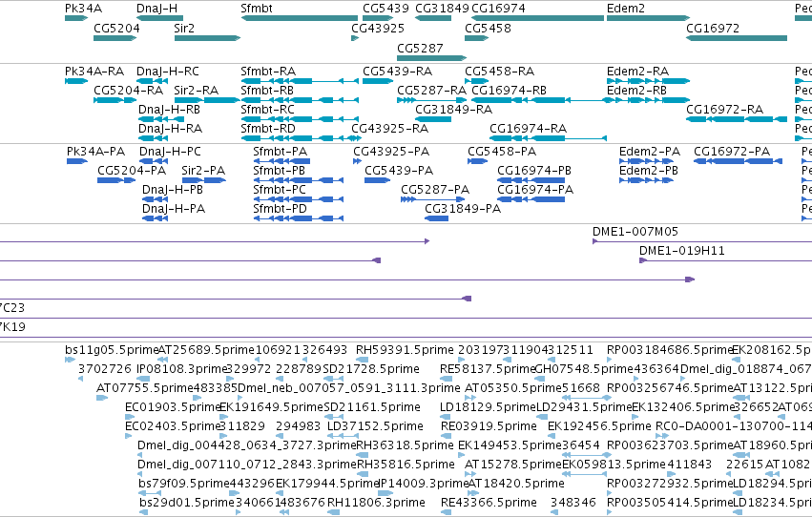The width and height of the screenshot is (812, 517).
Task: Select the DnaJ-H-RC transcript
Action: click(x=153, y=81)
